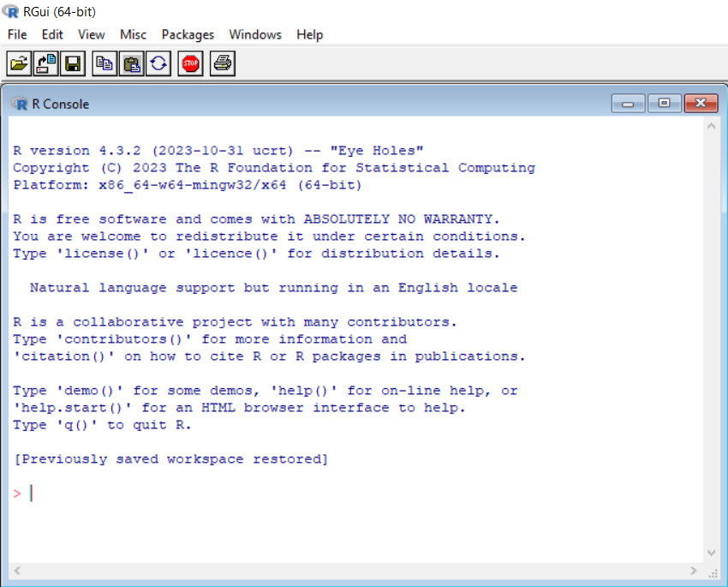Click the 'citation()' text line
728x587 pixels.
click(269, 356)
